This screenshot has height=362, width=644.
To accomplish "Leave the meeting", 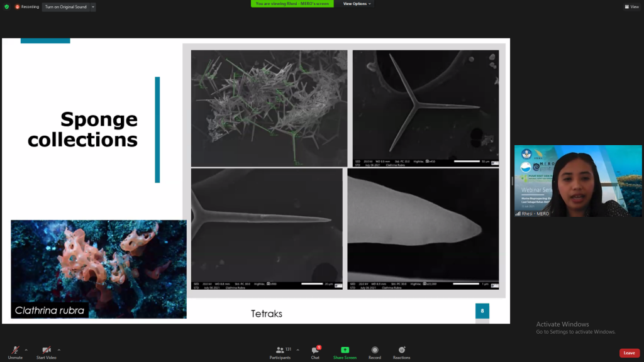I will tap(629, 353).
